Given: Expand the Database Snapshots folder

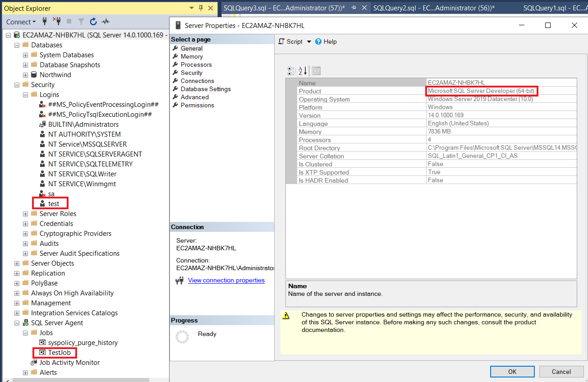Looking at the screenshot, I should click(25, 65).
